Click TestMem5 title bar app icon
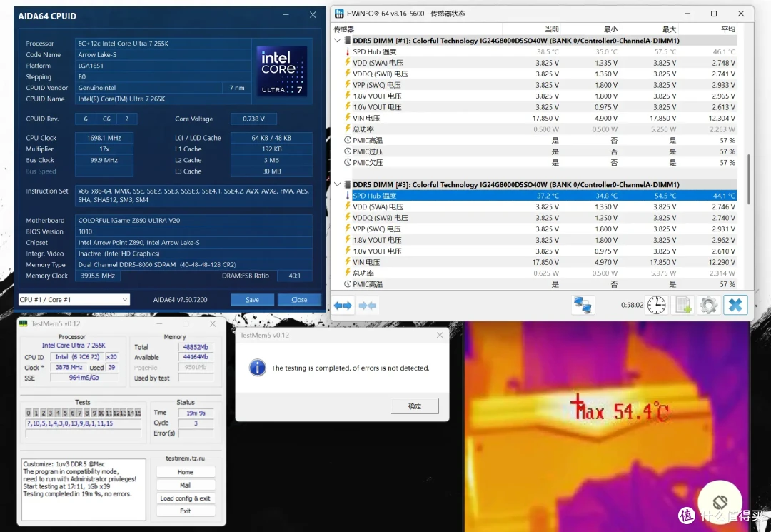Image resolution: width=771 pixels, height=532 pixels. pyautogui.click(x=23, y=323)
